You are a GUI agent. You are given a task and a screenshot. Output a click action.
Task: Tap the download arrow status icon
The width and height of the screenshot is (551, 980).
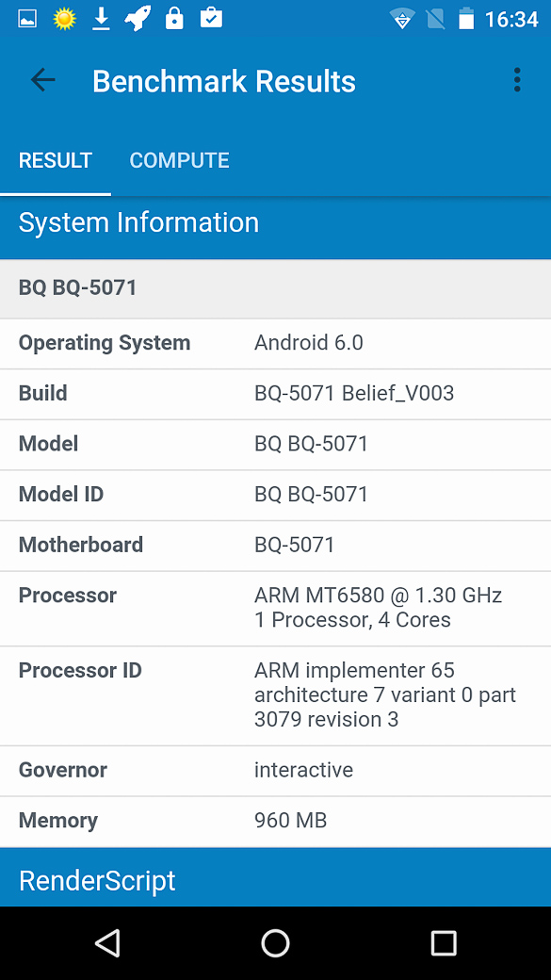(x=101, y=20)
